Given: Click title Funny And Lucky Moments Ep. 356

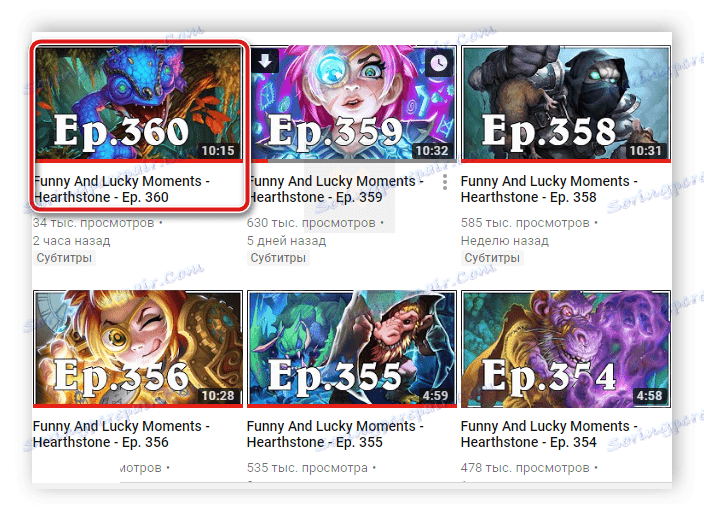Looking at the screenshot, I should [121, 434].
